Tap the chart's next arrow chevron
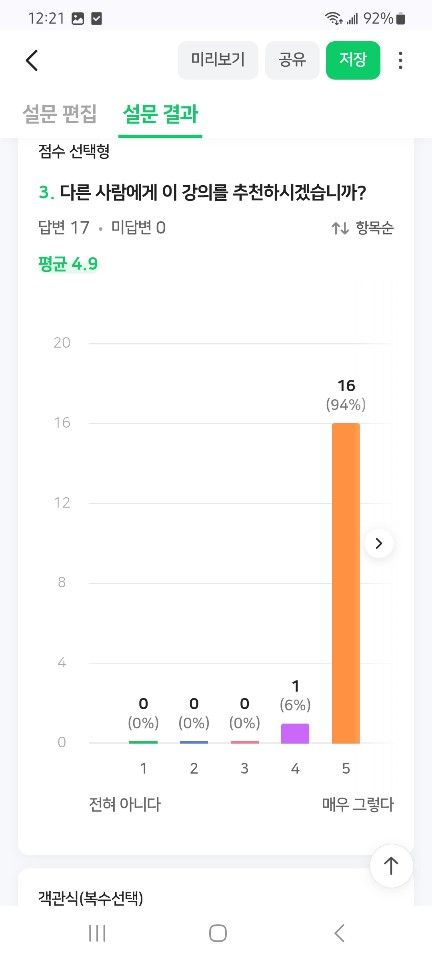 (379, 543)
